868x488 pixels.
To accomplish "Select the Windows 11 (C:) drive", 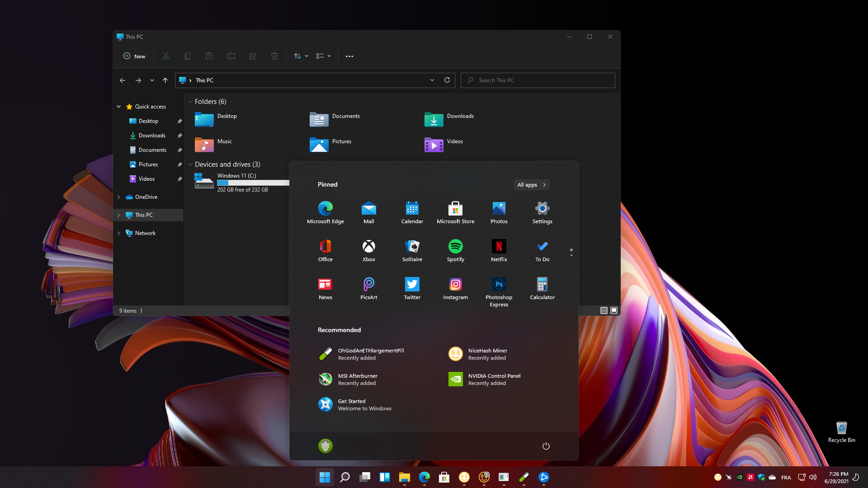I will point(242,182).
